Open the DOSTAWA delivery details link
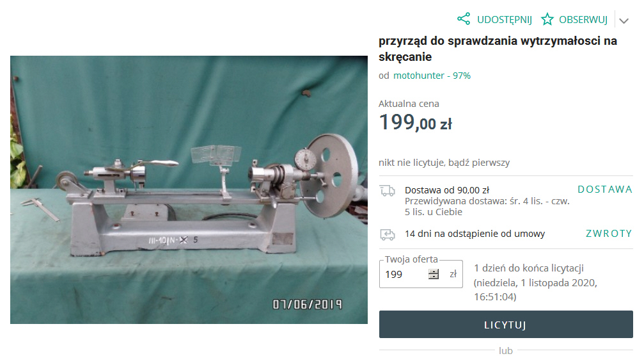Image resolution: width=644 pixels, height=356 pixels. click(x=605, y=190)
